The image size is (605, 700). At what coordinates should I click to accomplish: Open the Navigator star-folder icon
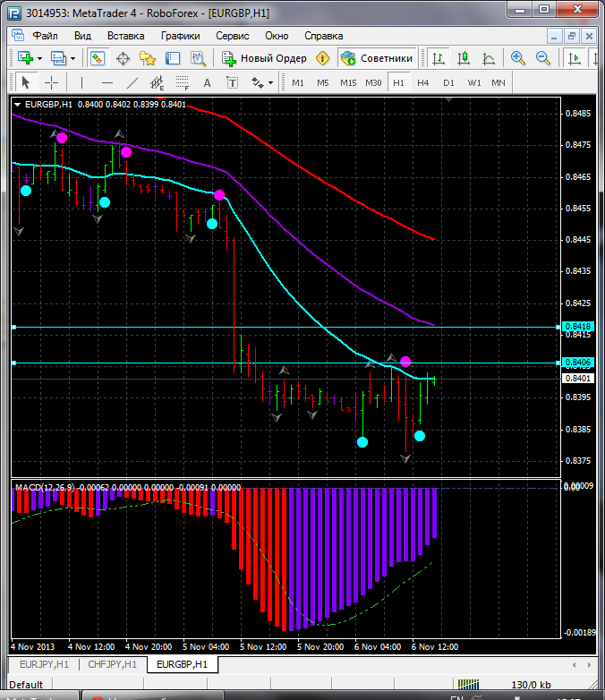coord(148,58)
